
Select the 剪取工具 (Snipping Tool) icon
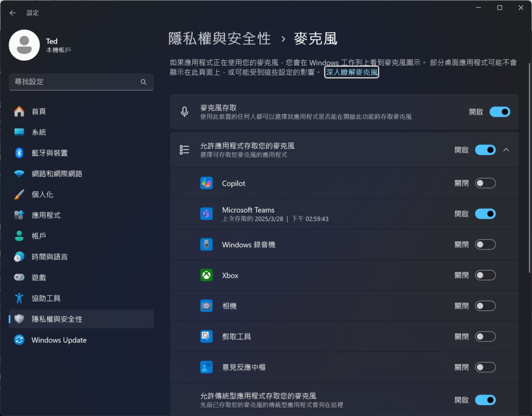[x=206, y=336]
